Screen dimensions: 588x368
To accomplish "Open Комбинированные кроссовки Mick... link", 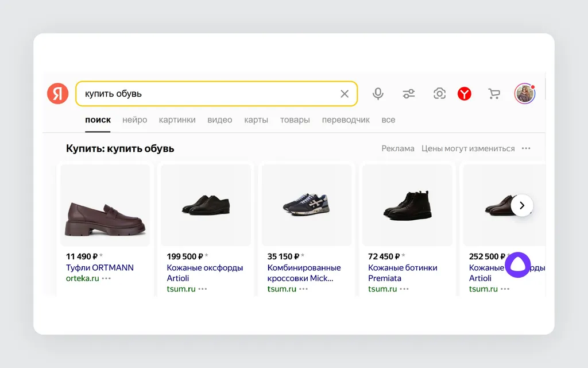I will [x=304, y=273].
